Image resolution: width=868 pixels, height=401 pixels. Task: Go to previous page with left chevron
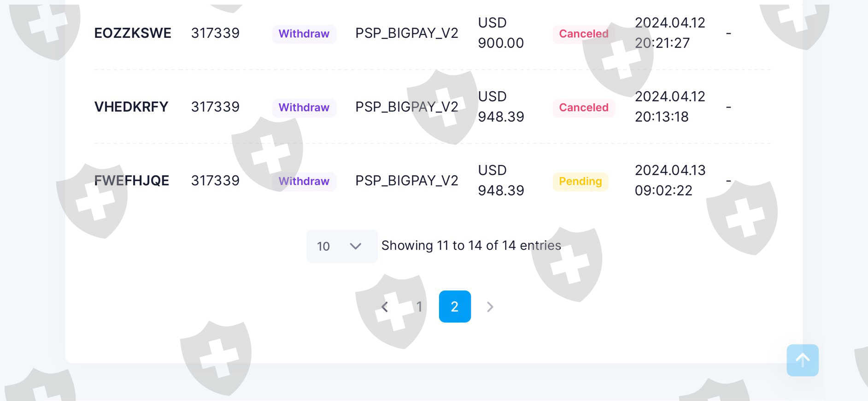point(385,307)
